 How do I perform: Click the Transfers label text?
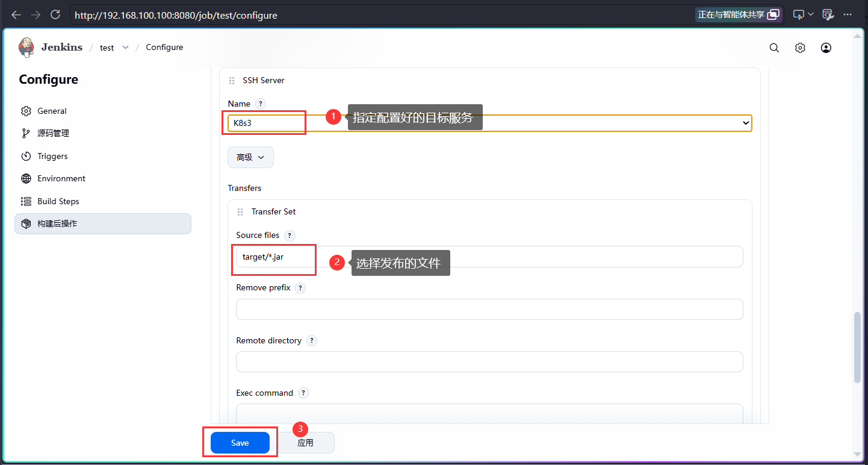(244, 189)
